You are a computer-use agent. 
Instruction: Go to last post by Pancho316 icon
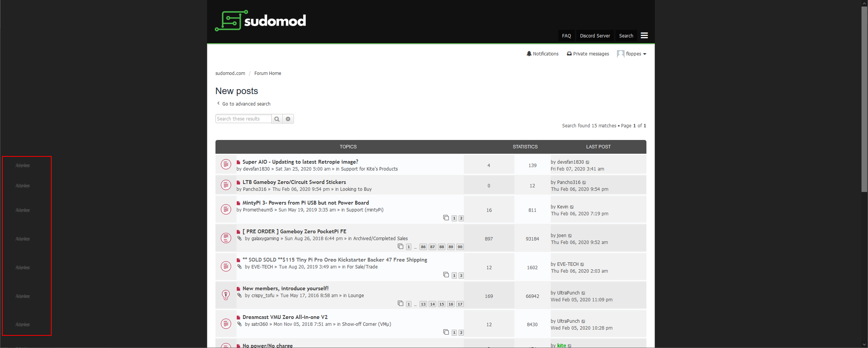click(584, 182)
